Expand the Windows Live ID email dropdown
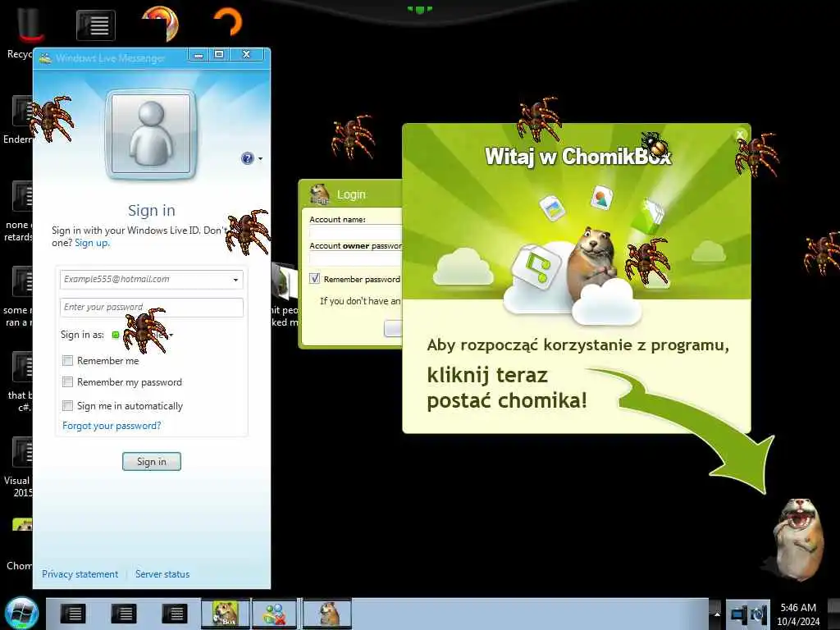Viewport: 840px width, 630px height. pyautogui.click(x=235, y=280)
